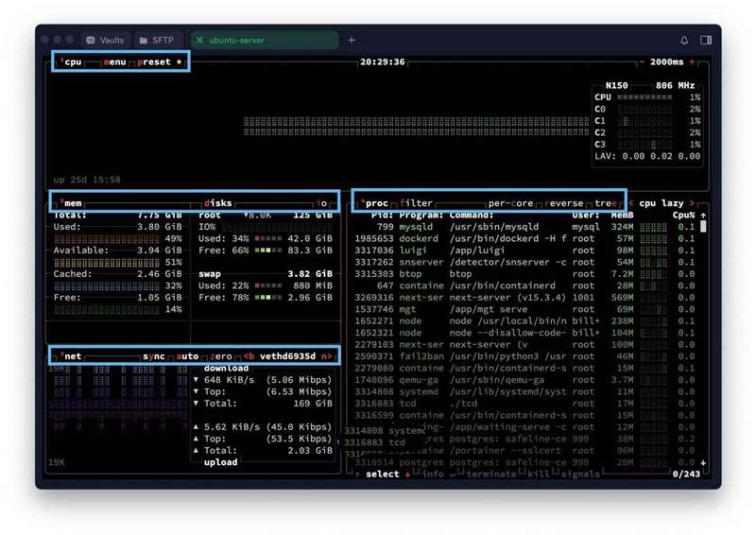Viewport: 756px width, 535px height.
Task: Click the notification bell icon
Action: coord(684,41)
